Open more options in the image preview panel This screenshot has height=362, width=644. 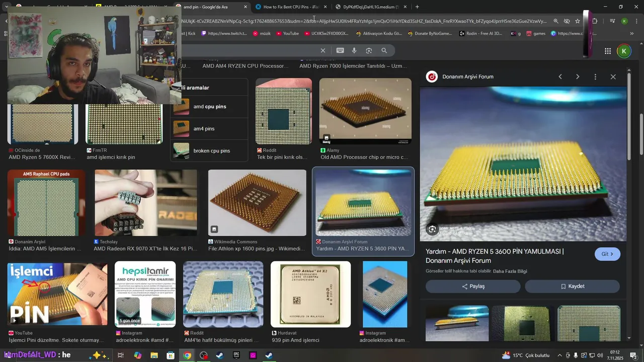pyautogui.click(x=595, y=76)
